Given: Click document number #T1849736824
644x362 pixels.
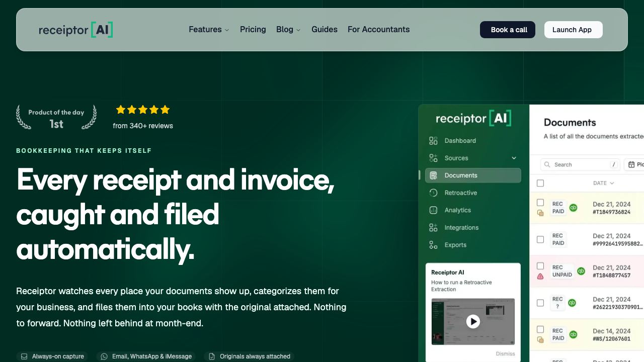Looking at the screenshot, I should tap(612, 212).
